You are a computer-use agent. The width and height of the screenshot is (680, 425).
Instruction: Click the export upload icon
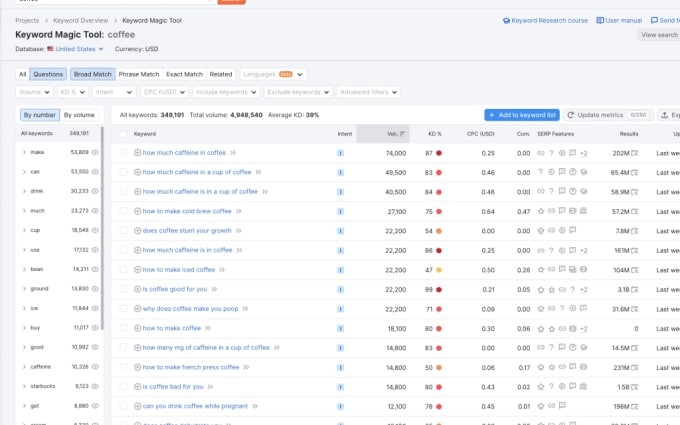[664, 115]
